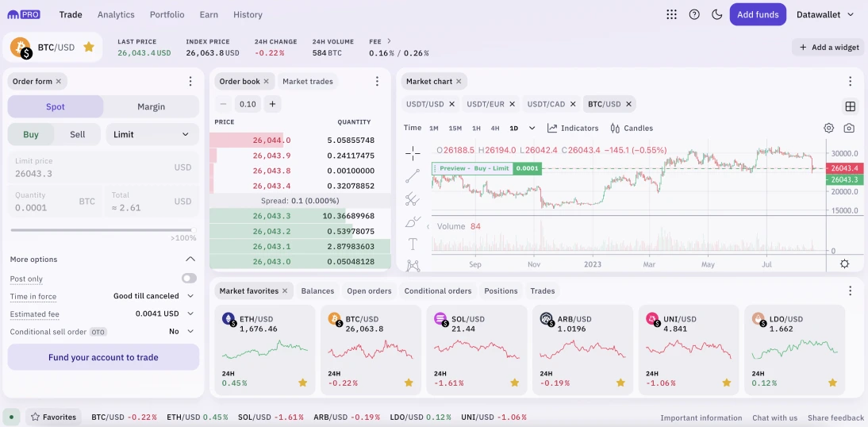This screenshot has width=868, height=427.
Task: Close the Order book tab
Action: [x=267, y=82]
